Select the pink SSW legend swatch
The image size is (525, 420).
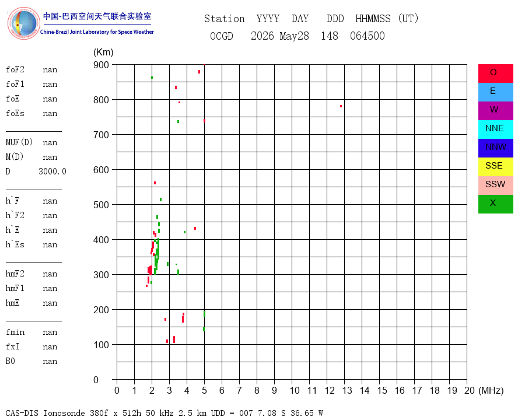pos(495,185)
